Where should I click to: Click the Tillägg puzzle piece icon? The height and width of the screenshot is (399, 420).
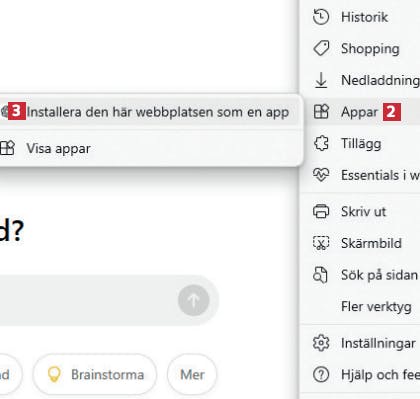click(x=321, y=143)
